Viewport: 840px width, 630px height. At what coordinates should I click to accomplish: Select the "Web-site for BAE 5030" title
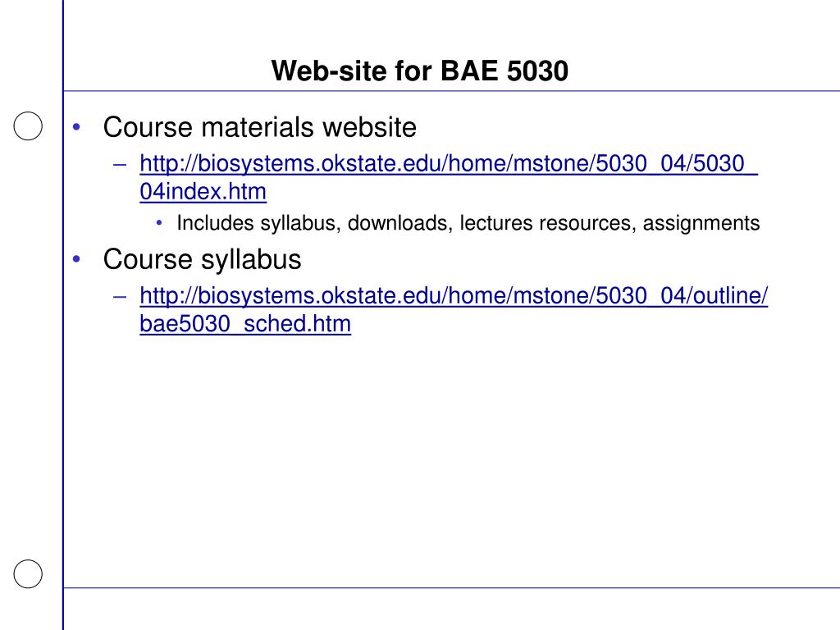pyautogui.click(x=420, y=71)
